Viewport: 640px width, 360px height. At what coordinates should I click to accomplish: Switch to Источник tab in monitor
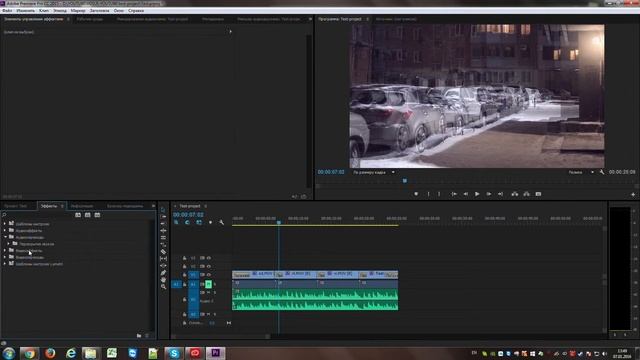click(x=396, y=19)
